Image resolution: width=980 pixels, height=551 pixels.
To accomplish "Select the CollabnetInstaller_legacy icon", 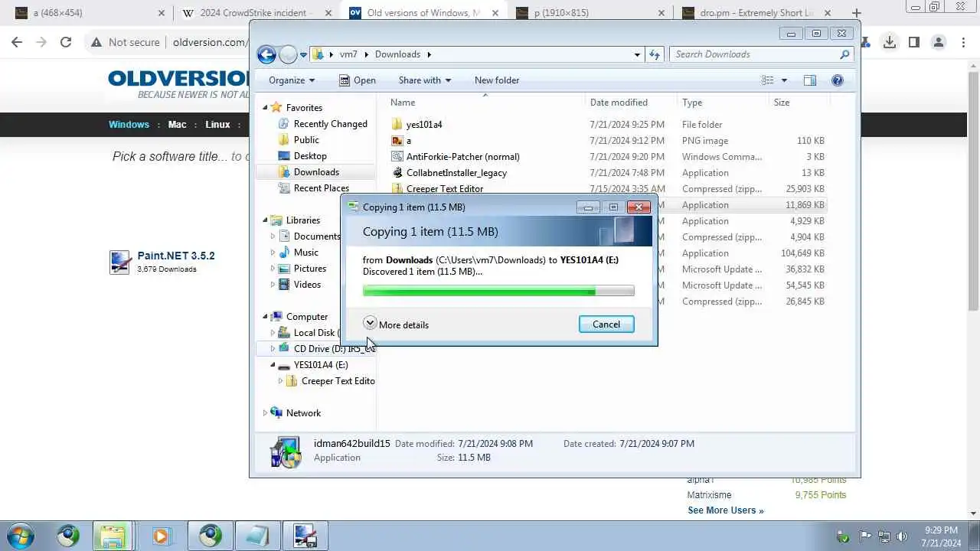I will click(397, 172).
